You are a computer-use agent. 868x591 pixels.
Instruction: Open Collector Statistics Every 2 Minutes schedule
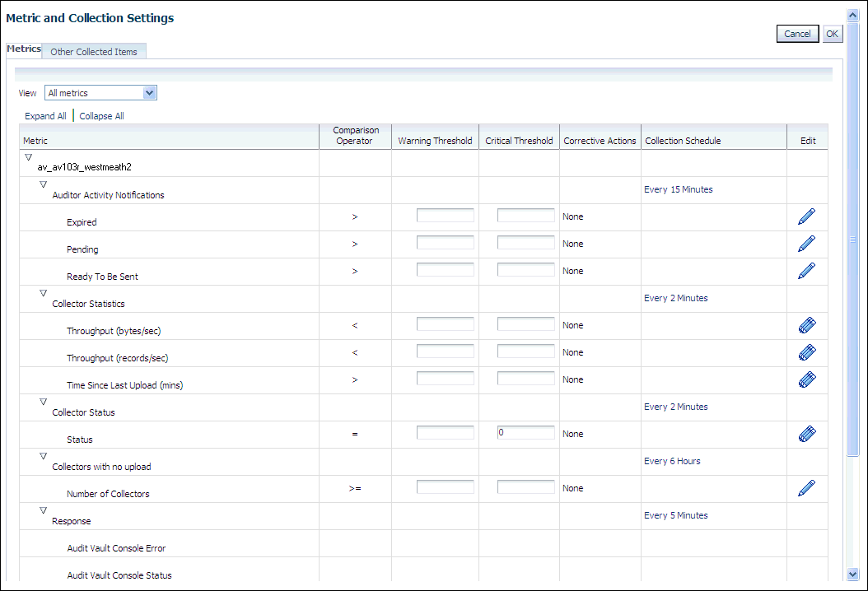coord(676,298)
